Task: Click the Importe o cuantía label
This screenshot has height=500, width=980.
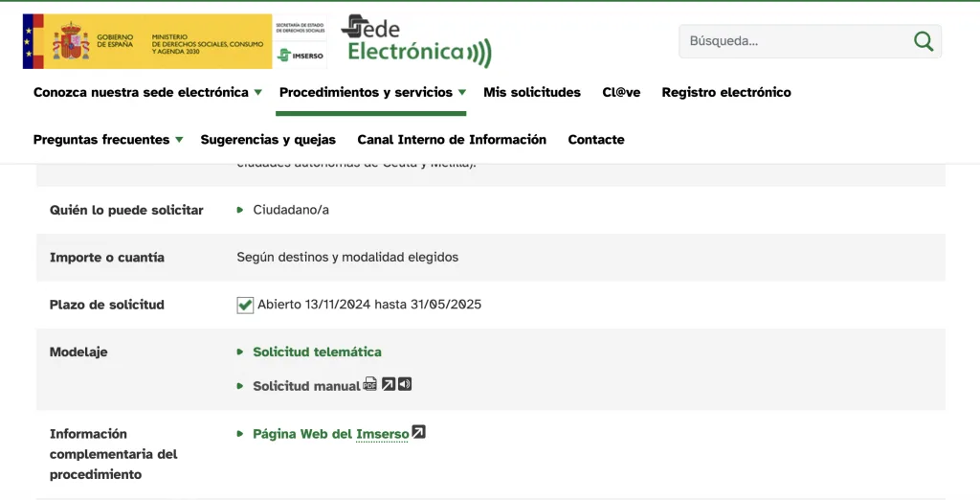Action: click(x=107, y=258)
